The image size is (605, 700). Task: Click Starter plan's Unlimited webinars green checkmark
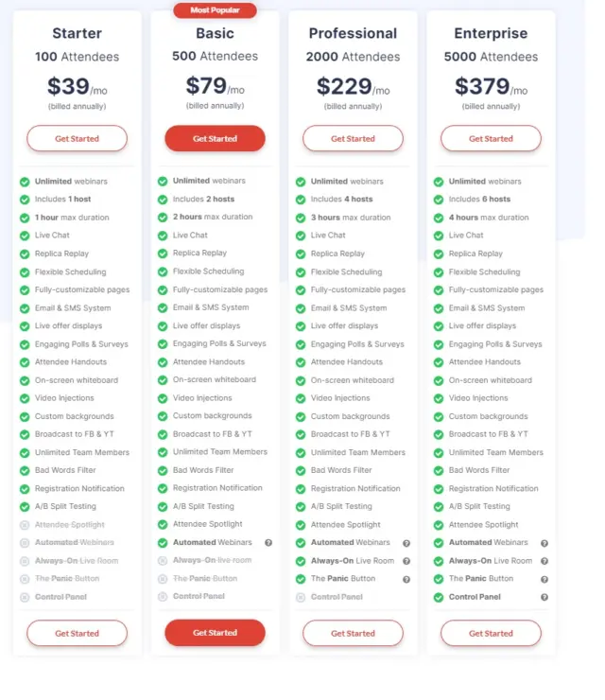[x=25, y=182]
